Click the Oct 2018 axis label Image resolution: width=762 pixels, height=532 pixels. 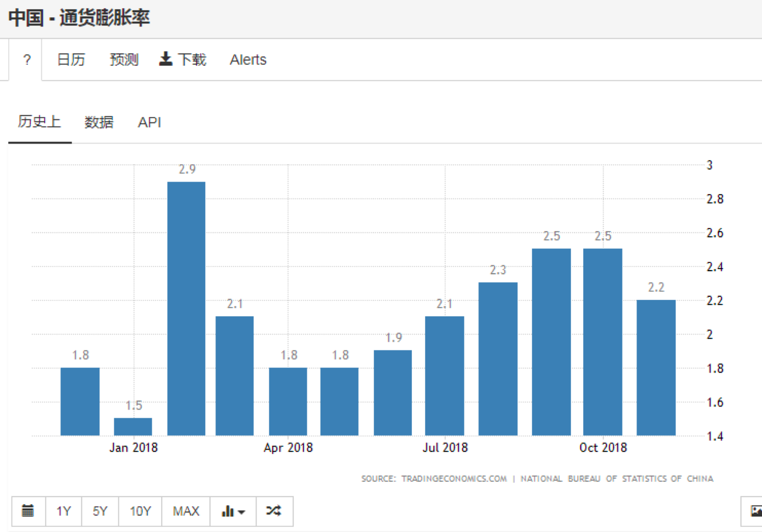pos(603,447)
